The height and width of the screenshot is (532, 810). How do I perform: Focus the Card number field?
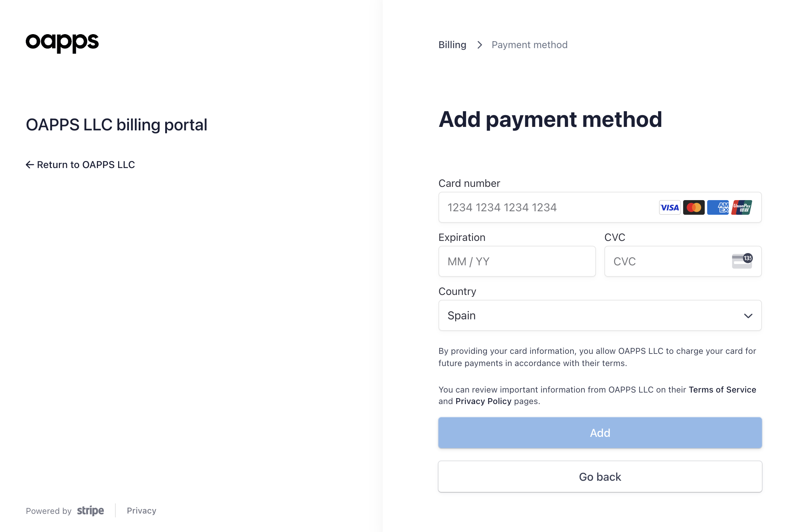click(600, 207)
